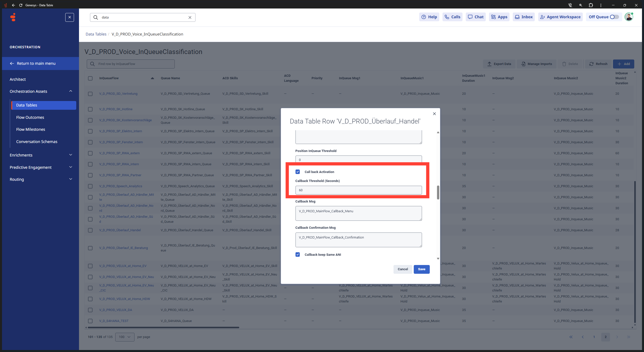Viewport: 644px width, 352px height.
Task: Close the Data Table Row dialog
Action: click(x=434, y=114)
